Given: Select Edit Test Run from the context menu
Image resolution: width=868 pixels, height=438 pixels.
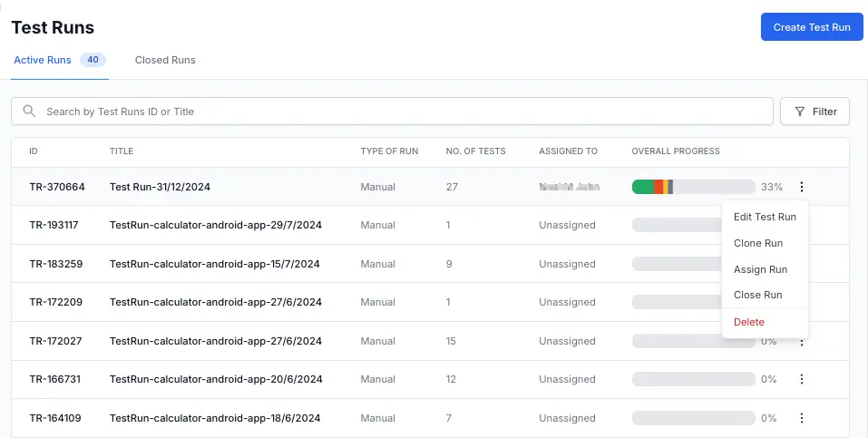Looking at the screenshot, I should click(765, 217).
